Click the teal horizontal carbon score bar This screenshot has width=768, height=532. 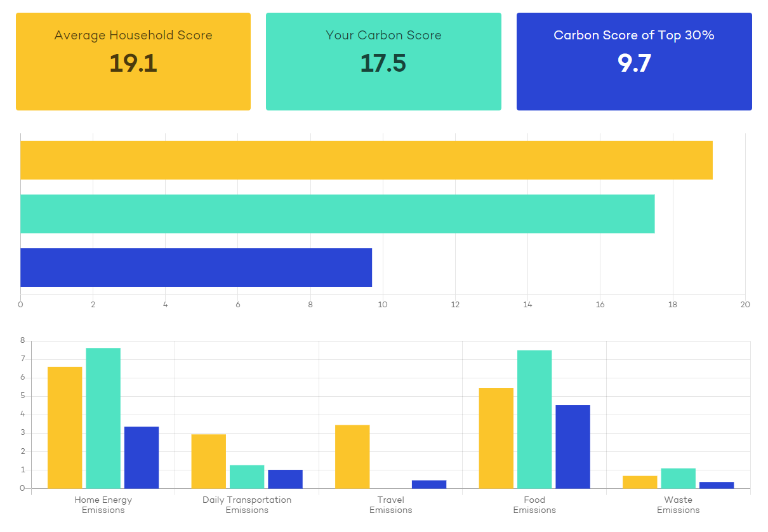pyautogui.click(x=338, y=214)
